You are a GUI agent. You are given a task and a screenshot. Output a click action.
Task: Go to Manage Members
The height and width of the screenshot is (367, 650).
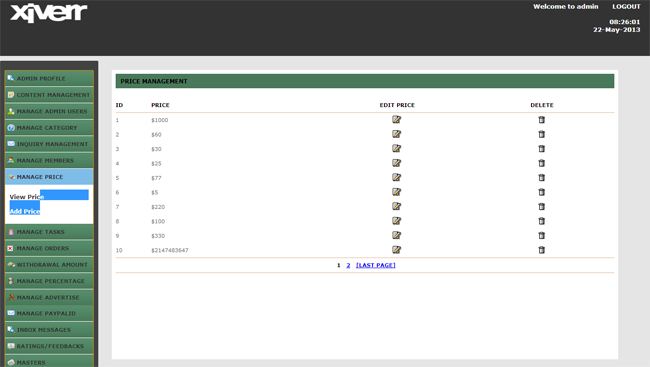[49, 160]
